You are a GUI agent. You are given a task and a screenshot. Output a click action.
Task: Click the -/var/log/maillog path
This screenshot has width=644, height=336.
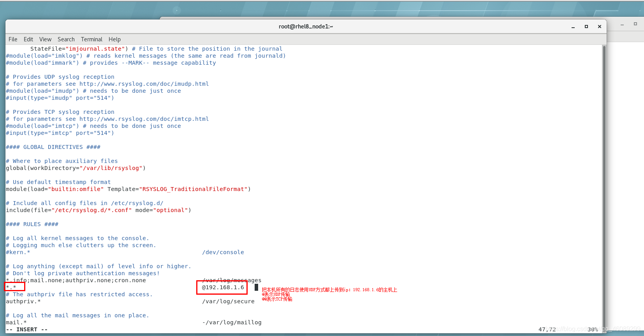pos(232,322)
